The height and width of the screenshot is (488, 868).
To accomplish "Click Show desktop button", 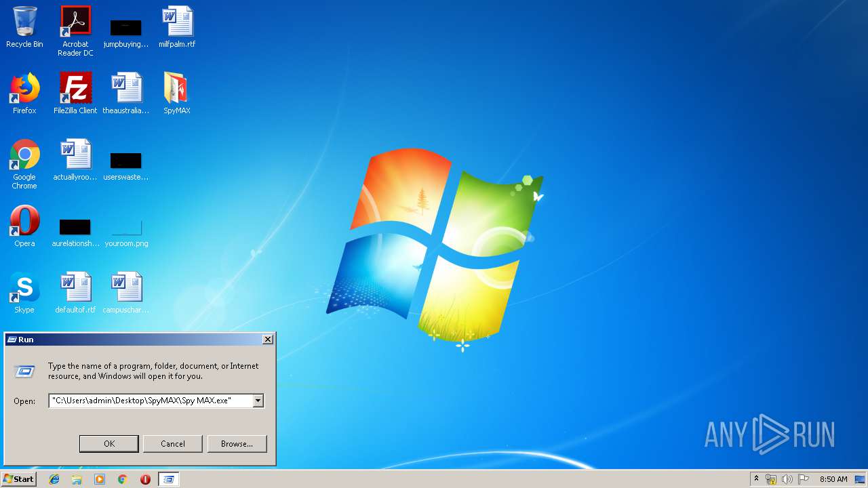I will pyautogui.click(x=860, y=479).
